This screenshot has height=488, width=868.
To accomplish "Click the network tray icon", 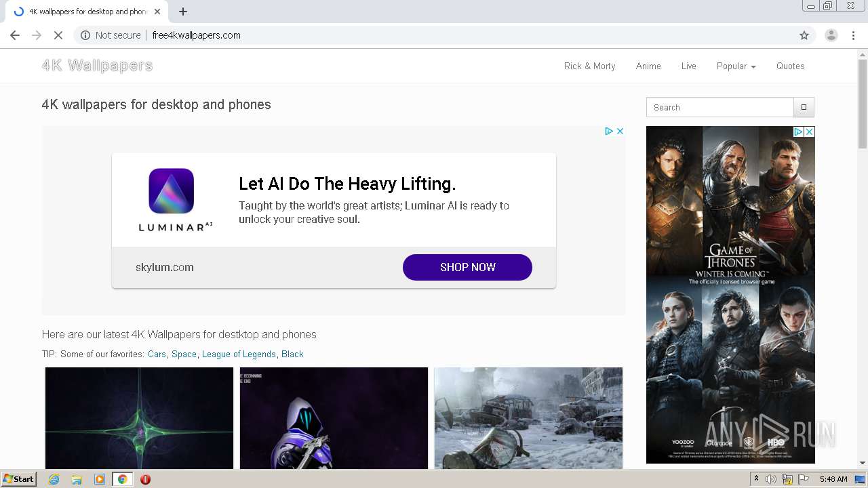I will (787, 479).
